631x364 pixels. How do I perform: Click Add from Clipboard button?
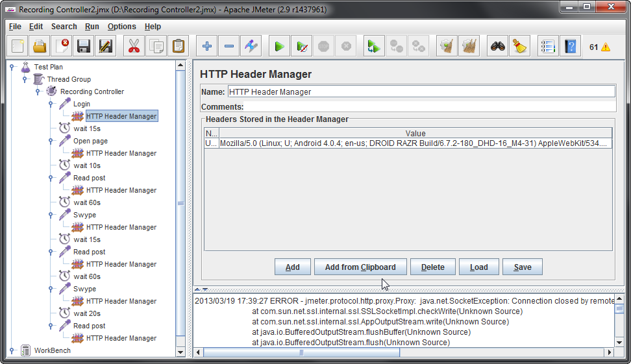(x=360, y=267)
